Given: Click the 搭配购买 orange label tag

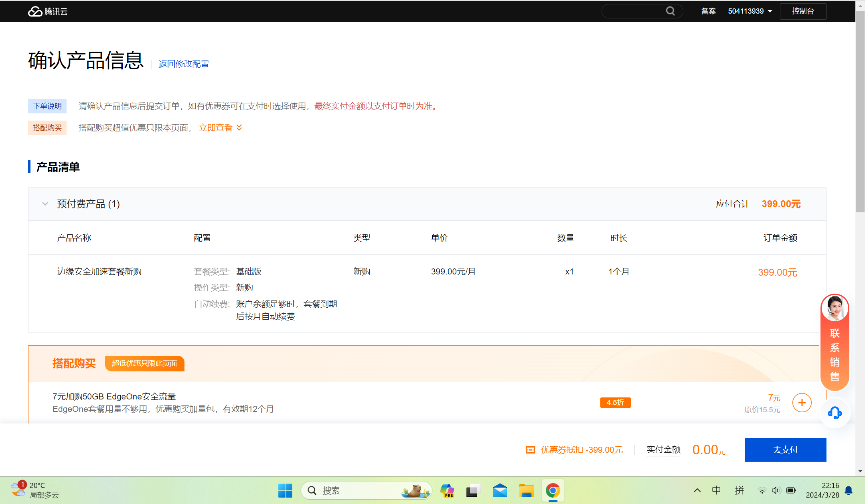Looking at the screenshot, I should (x=47, y=128).
